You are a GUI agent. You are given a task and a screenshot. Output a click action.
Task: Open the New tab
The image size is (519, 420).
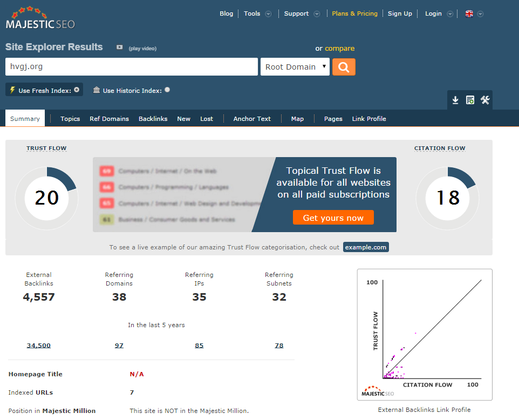[184, 119]
